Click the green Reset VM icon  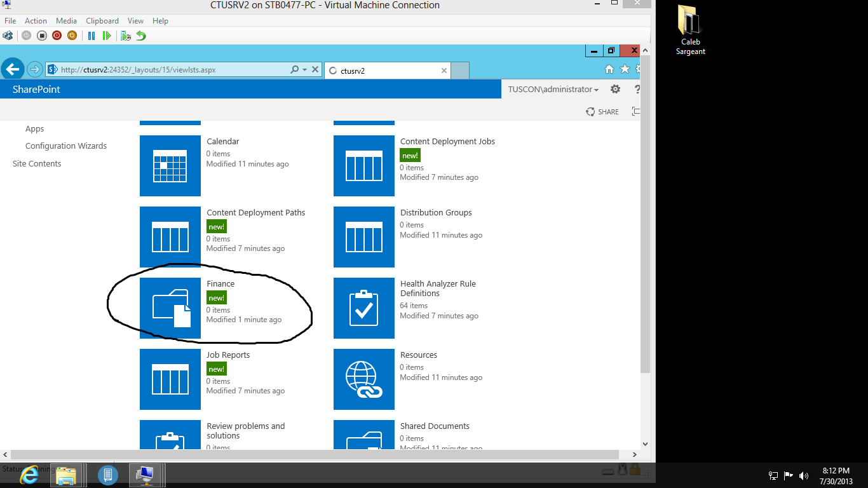[107, 36]
